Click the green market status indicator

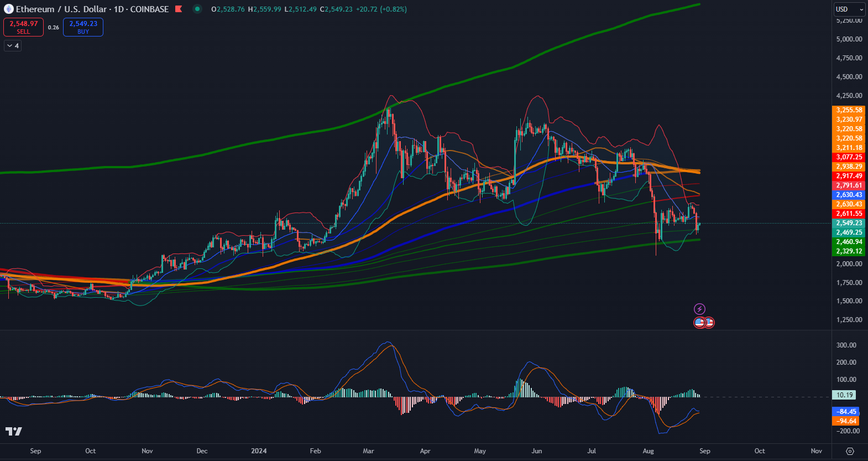pyautogui.click(x=197, y=9)
